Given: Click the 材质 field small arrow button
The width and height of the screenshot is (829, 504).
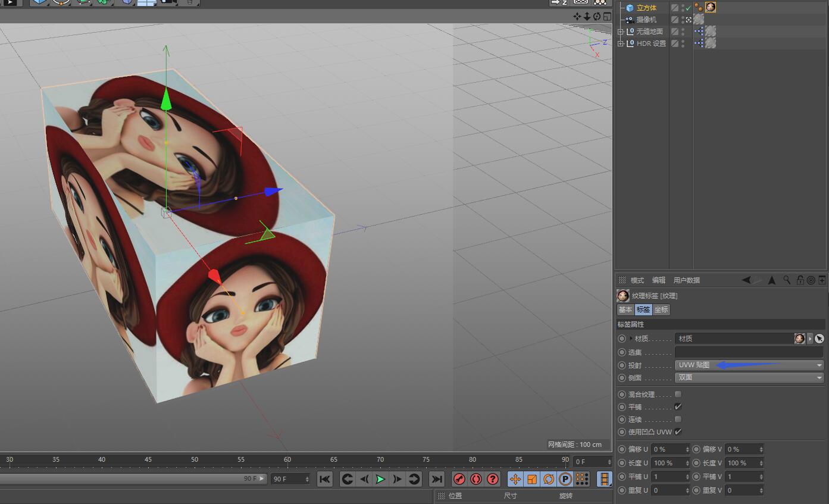Looking at the screenshot, I should (x=810, y=339).
